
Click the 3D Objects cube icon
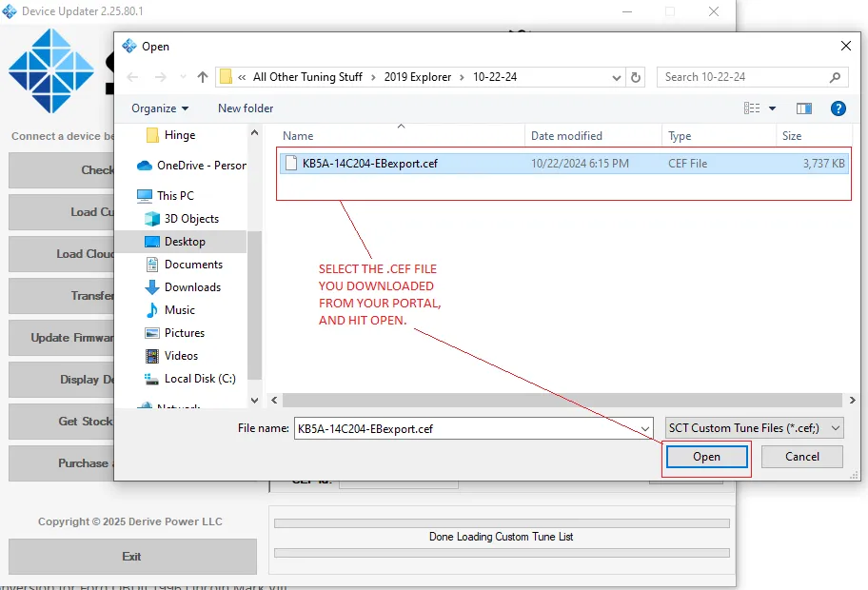point(151,219)
